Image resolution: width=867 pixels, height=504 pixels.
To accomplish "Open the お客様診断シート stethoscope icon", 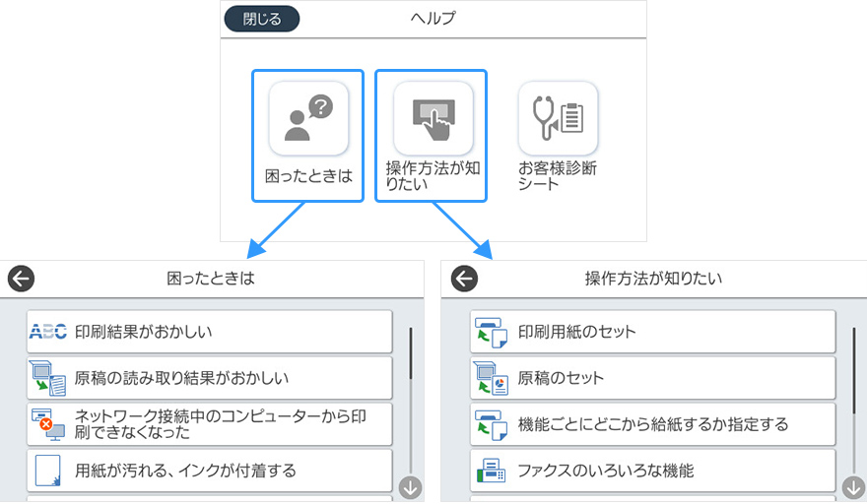I will (558, 118).
